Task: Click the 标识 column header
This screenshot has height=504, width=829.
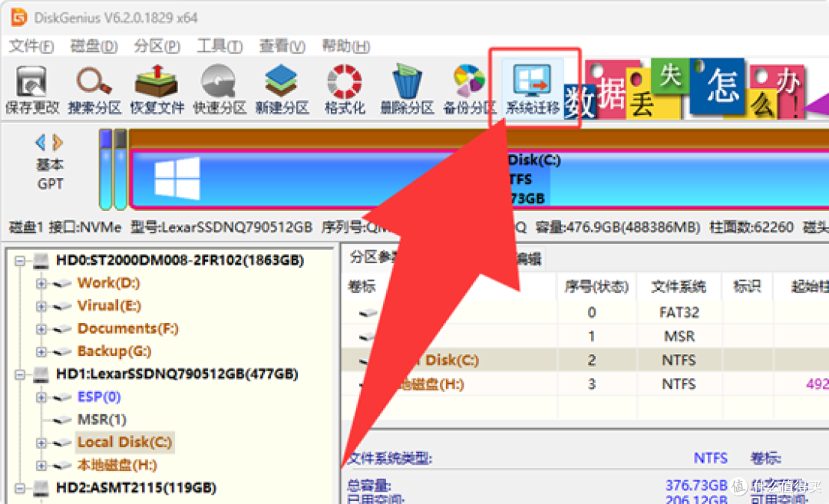Action: coord(747,287)
